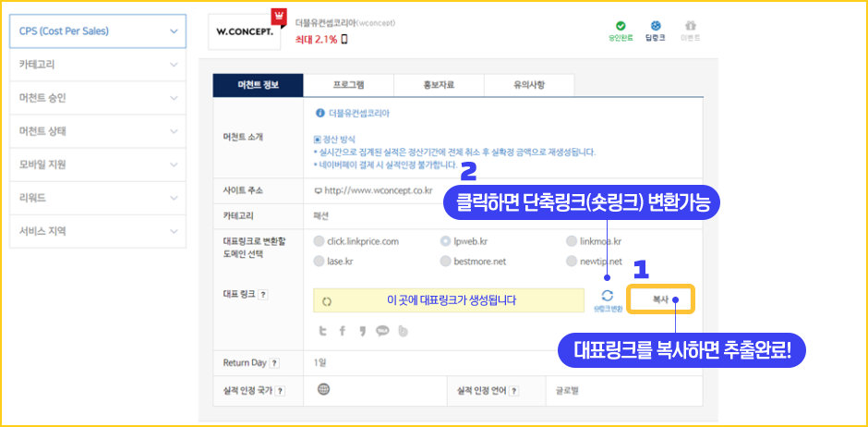Click the globe icon in 실적 인정 국가 row
This screenshot has height=427, width=868.
[x=324, y=389]
